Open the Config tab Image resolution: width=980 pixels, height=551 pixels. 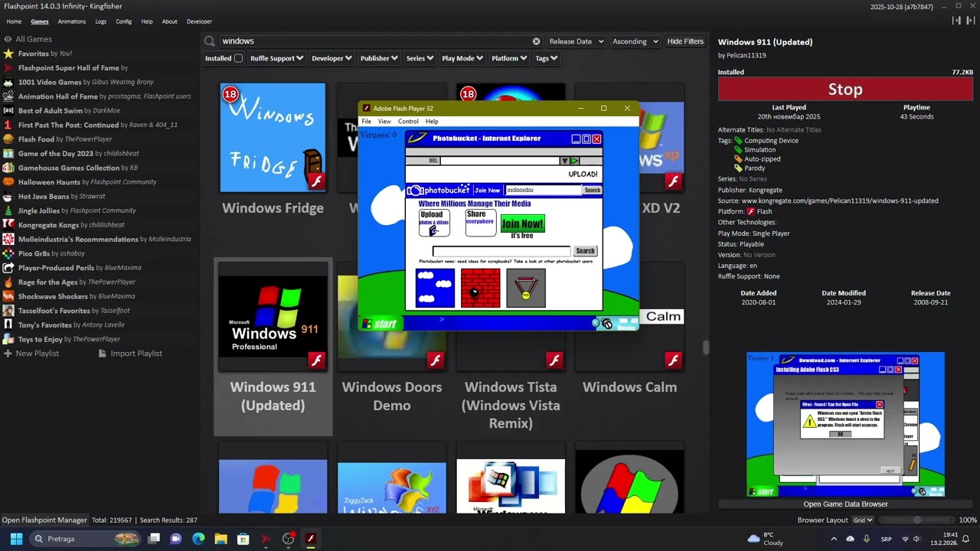(x=124, y=21)
